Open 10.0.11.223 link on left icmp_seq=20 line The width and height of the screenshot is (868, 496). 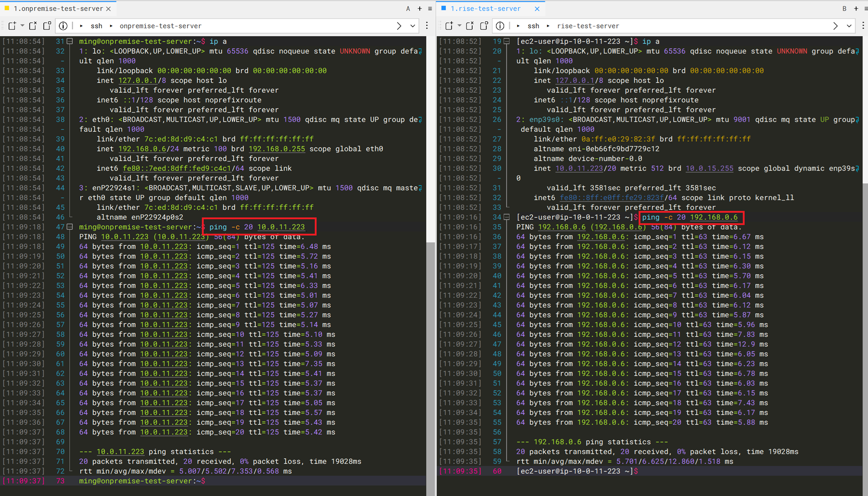164,432
